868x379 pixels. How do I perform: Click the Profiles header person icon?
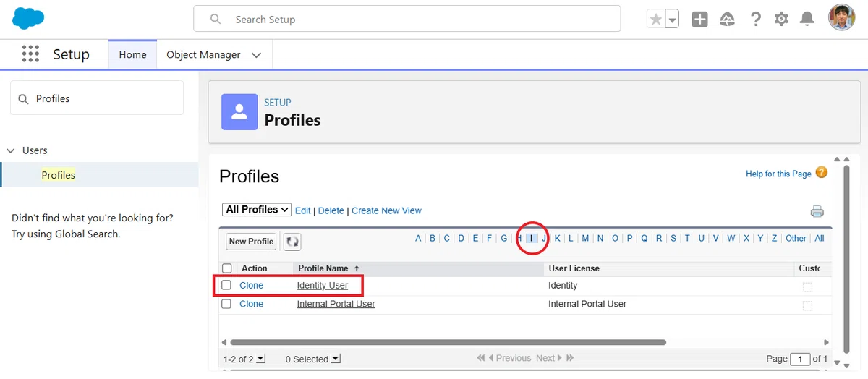click(x=239, y=112)
